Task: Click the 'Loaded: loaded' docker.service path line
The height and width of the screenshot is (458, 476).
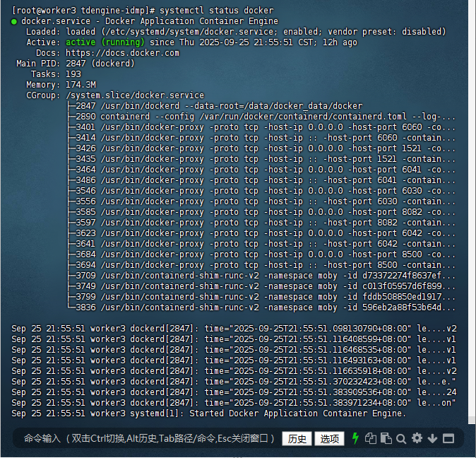Action: [236, 32]
